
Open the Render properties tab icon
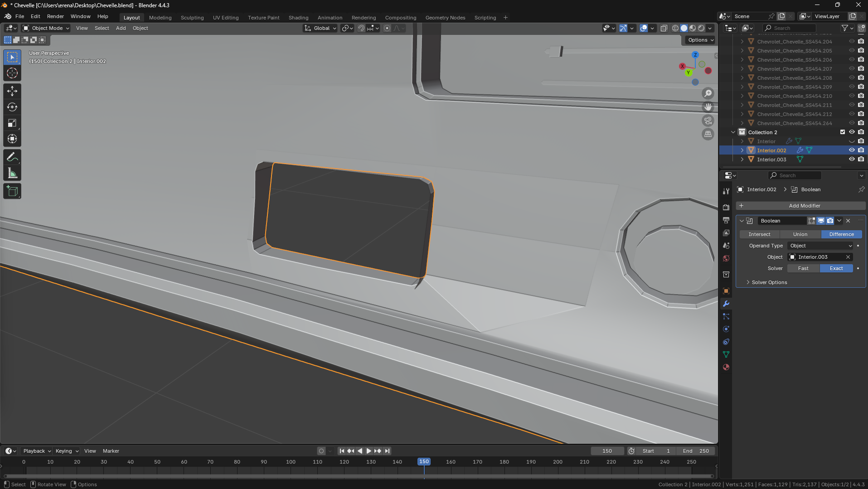pyautogui.click(x=726, y=207)
